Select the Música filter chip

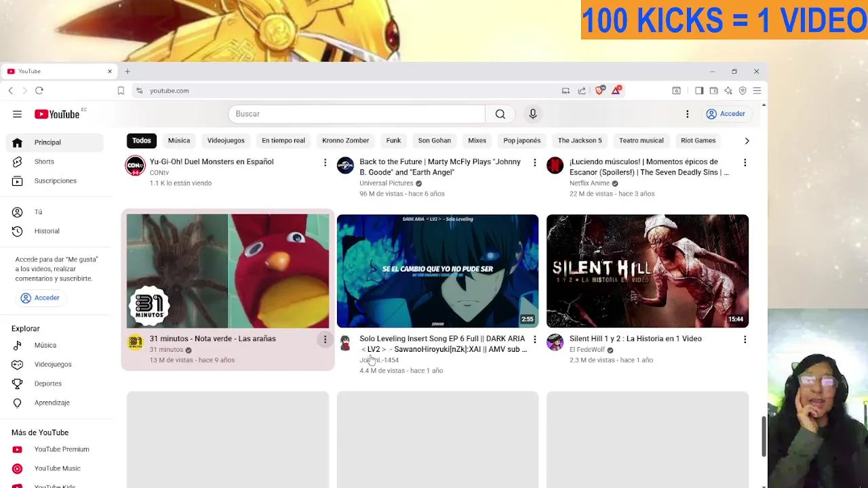[179, 140]
